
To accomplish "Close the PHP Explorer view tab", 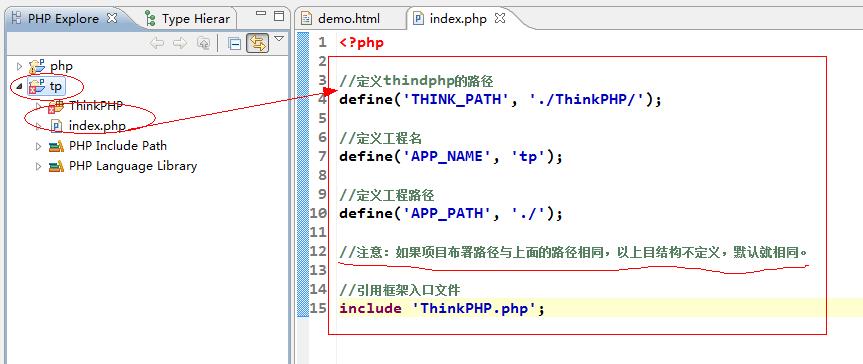I will point(112,18).
